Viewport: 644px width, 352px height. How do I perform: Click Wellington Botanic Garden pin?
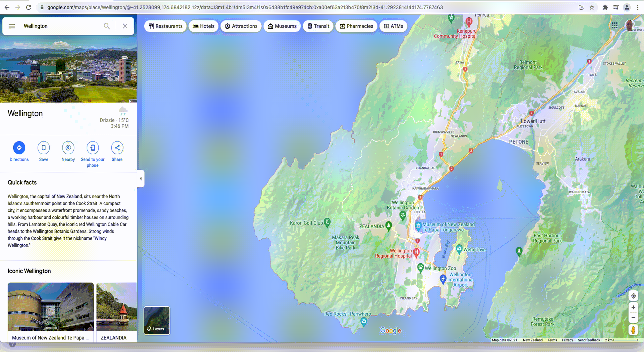pyautogui.click(x=403, y=216)
